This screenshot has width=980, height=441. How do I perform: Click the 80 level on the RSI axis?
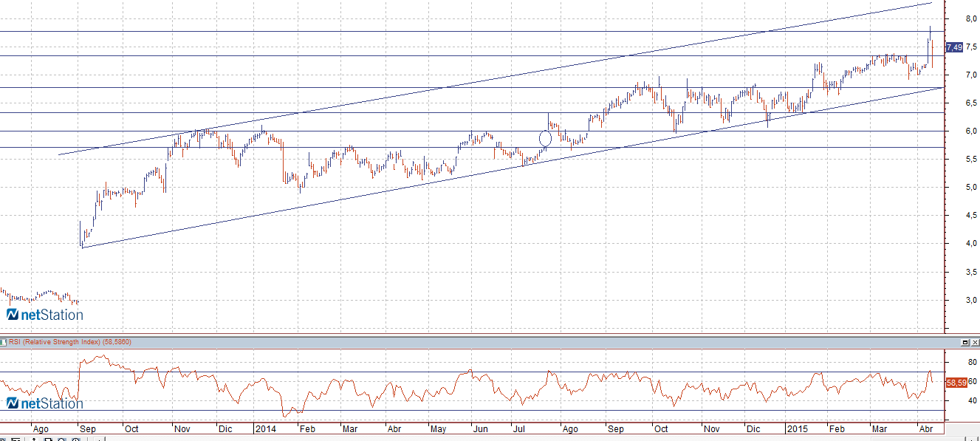(973, 363)
